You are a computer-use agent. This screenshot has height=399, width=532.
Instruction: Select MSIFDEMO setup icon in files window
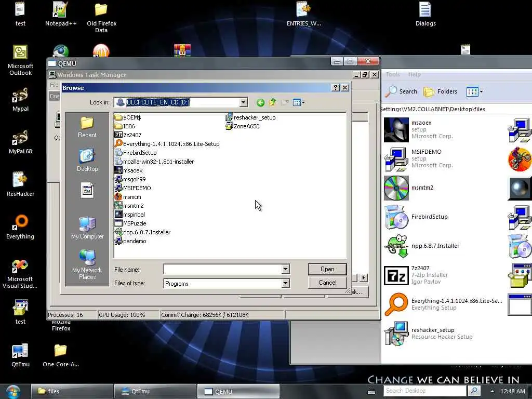[x=396, y=159]
